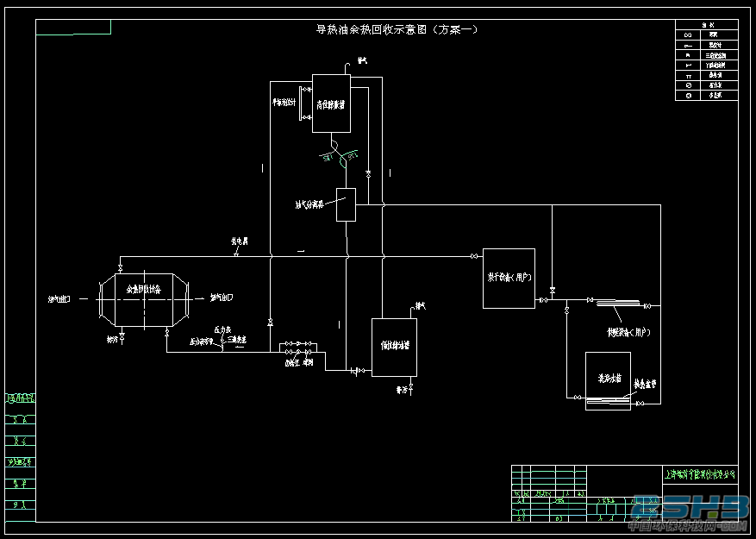Click the level gauge label beside expansion tank
This screenshot has width=756, height=539.
tap(284, 103)
